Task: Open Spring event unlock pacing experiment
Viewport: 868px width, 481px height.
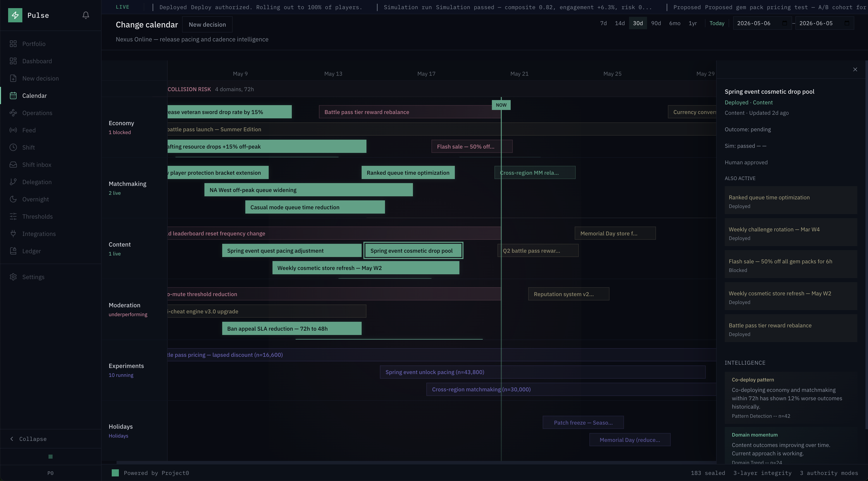Action: coord(542,372)
